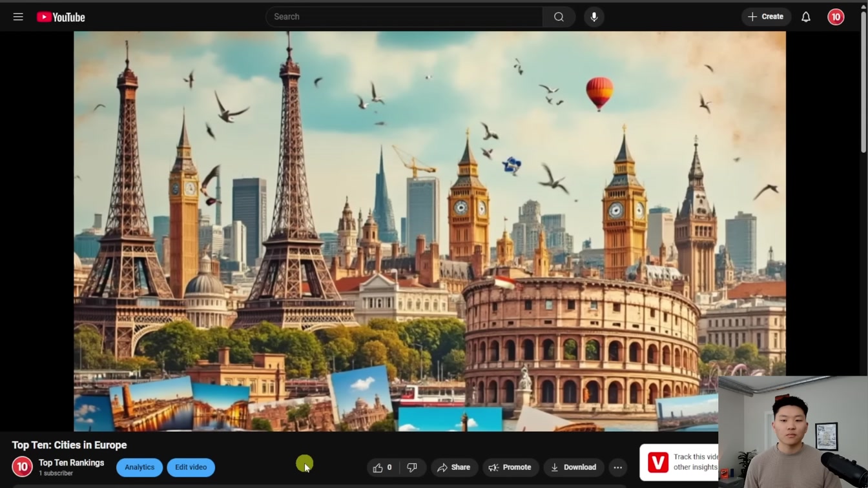Like the video with thumbs up

pos(382,467)
